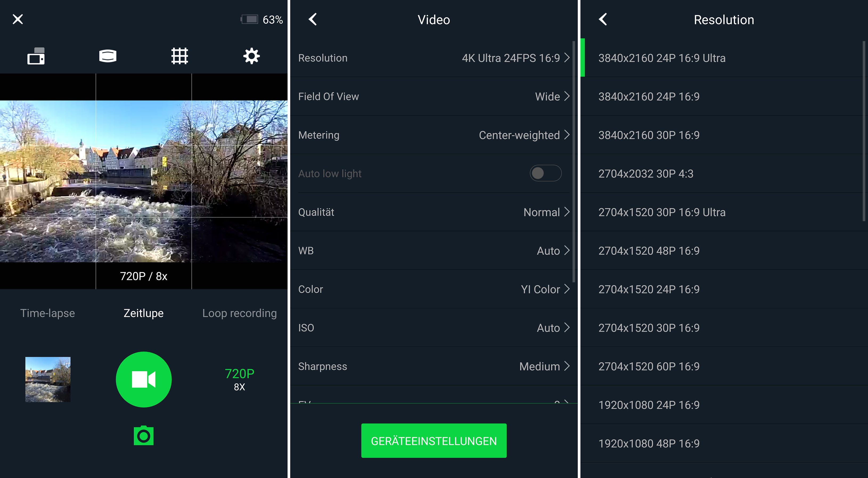Open the Field Of View Wide setting

[x=433, y=96]
